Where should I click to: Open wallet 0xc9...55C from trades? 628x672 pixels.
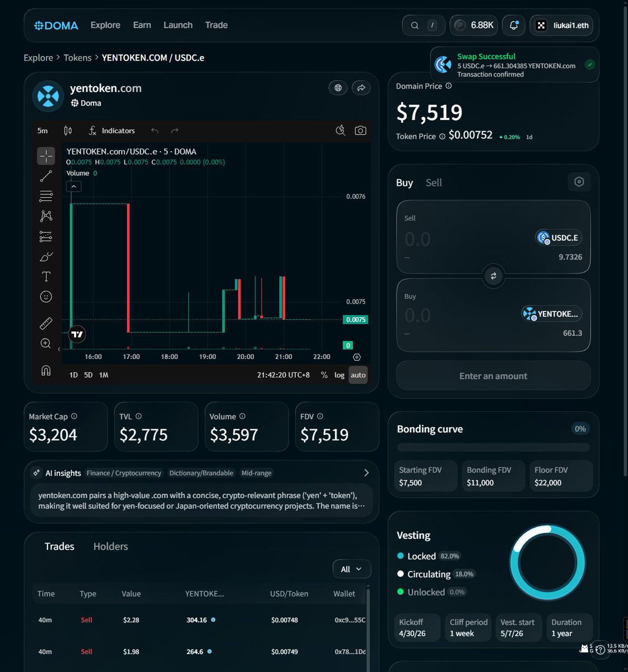pos(350,620)
